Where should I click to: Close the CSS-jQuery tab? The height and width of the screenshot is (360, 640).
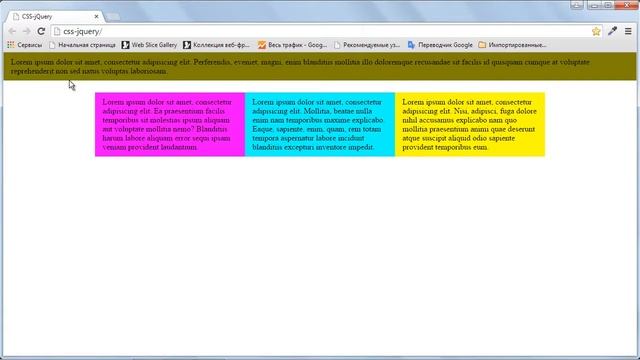coord(96,16)
